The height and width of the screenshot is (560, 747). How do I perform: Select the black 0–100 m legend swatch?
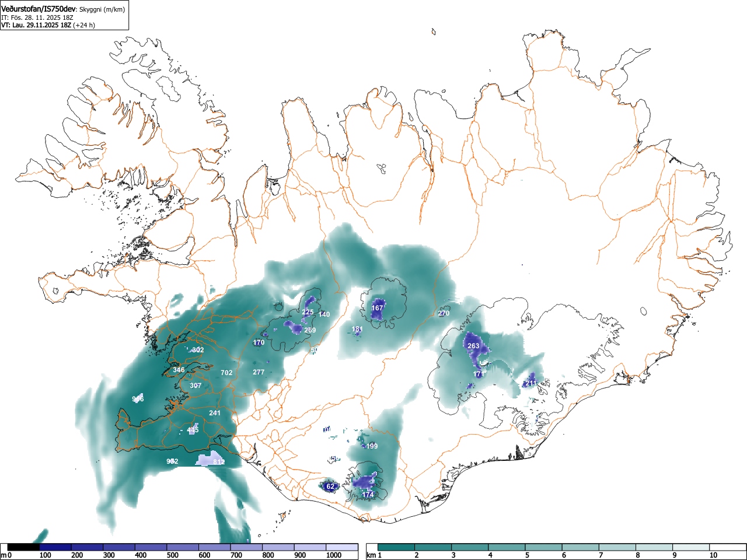pyautogui.click(x=24, y=547)
